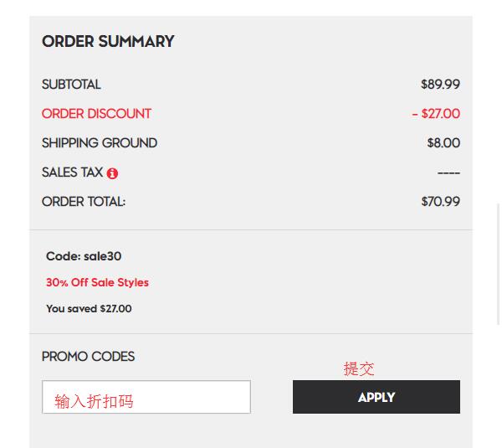Screen dimensions: 502x448
Task: Click the You saved $27.00 line
Action: [89, 309]
